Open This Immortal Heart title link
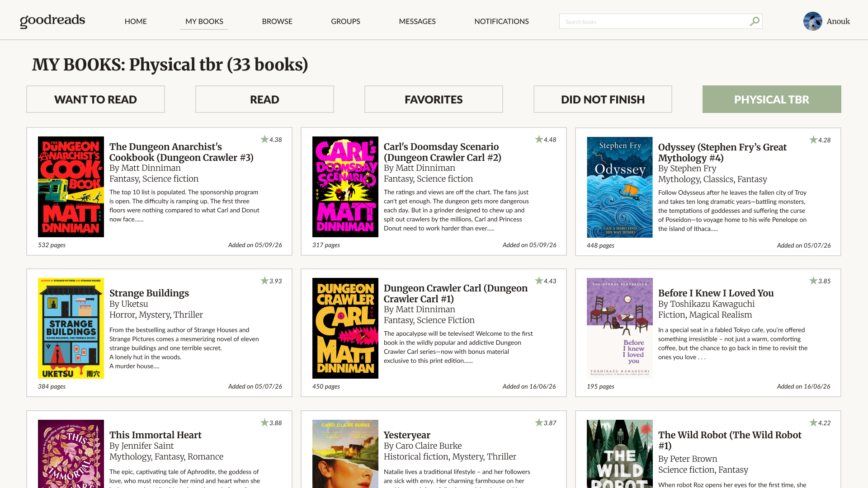Viewport: 868px width, 488px height. pos(156,435)
